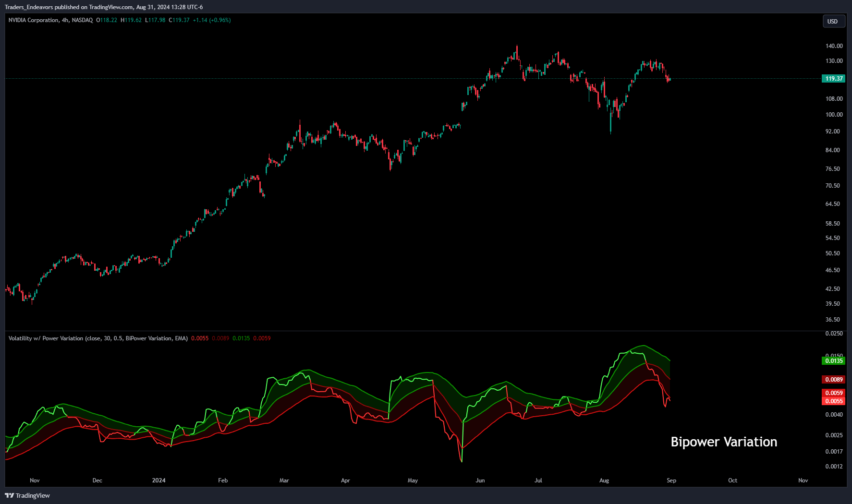
Task: Click the 46.50 price axis label
Action: [x=832, y=270]
